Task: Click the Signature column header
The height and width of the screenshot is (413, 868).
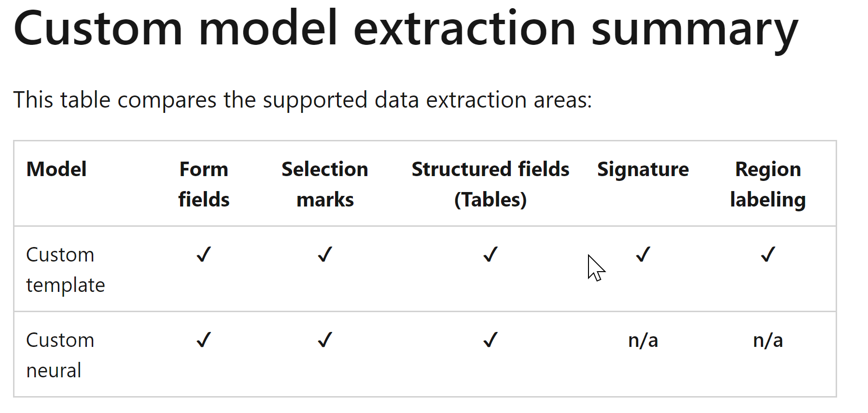Action: click(643, 169)
